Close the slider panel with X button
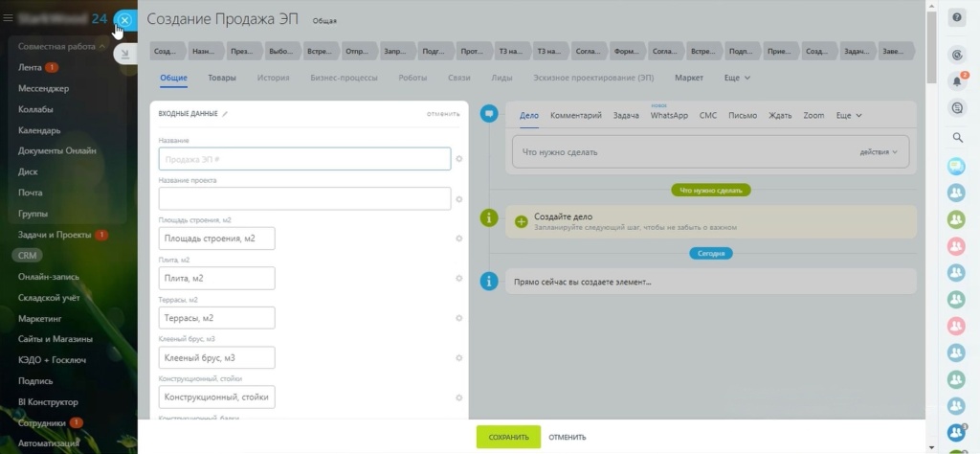The height and width of the screenshot is (454, 980). click(x=124, y=20)
